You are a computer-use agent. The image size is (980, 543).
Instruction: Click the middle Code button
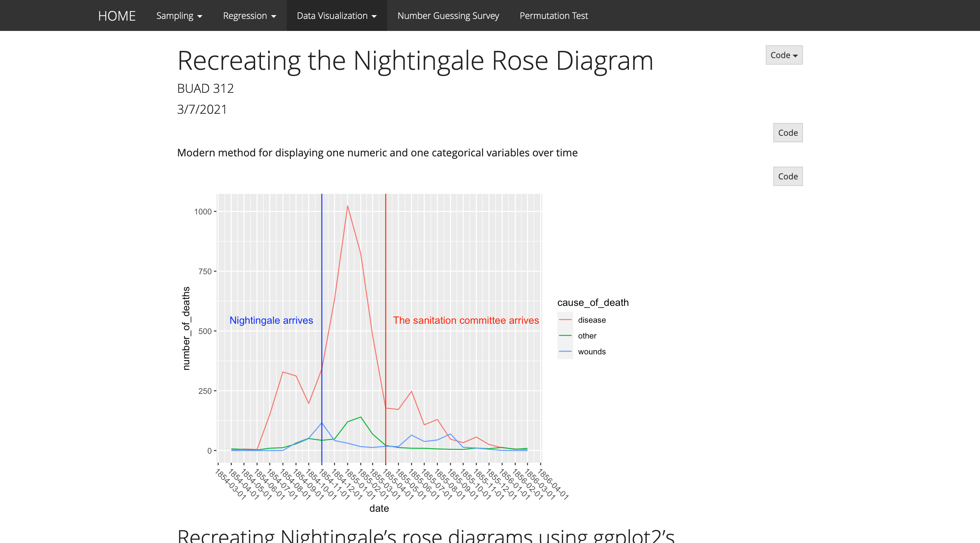(x=787, y=133)
